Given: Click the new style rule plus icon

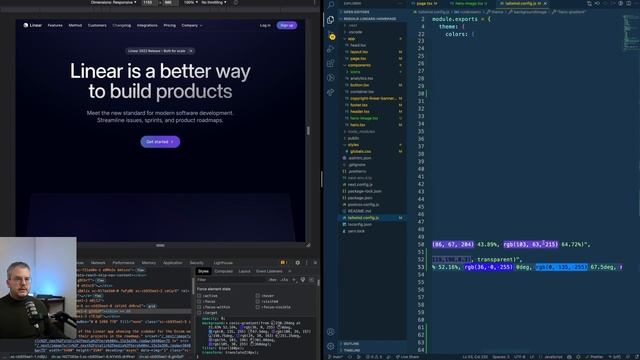Looking at the screenshot, I should 294,280.
